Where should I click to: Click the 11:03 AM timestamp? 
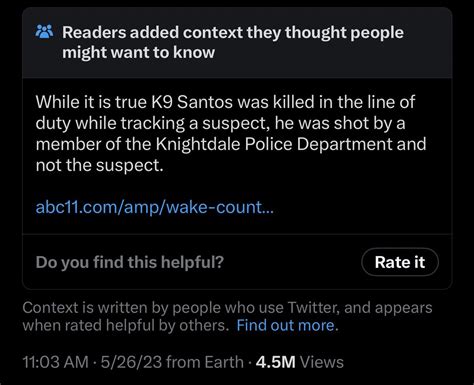pos(55,362)
